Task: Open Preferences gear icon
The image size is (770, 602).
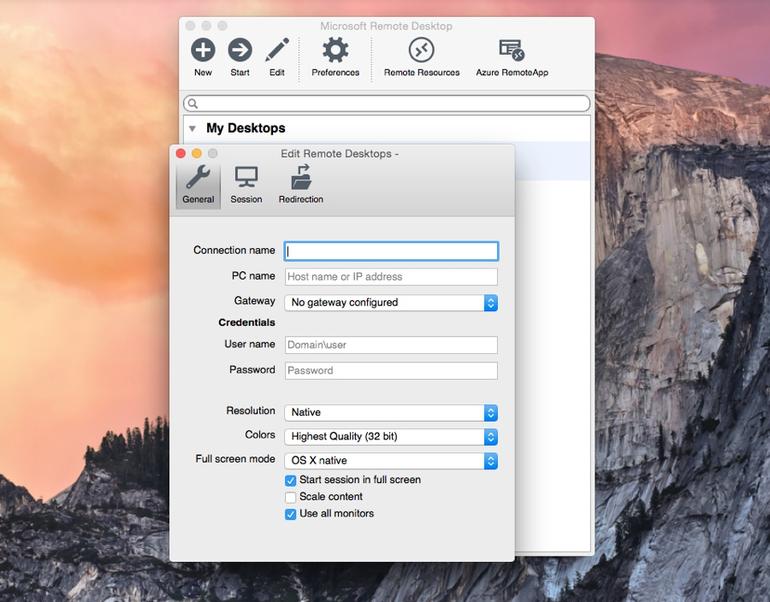Action: click(x=335, y=50)
